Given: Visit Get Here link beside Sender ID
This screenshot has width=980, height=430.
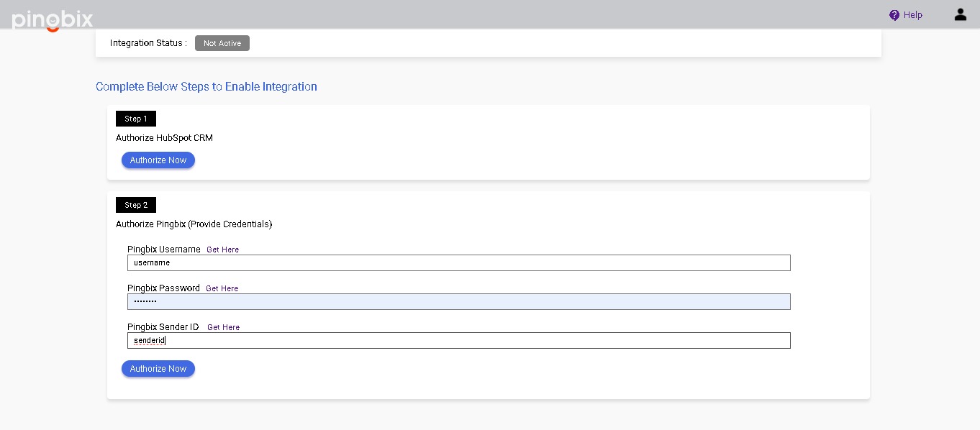Looking at the screenshot, I should pyautogui.click(x=223, y=327).
